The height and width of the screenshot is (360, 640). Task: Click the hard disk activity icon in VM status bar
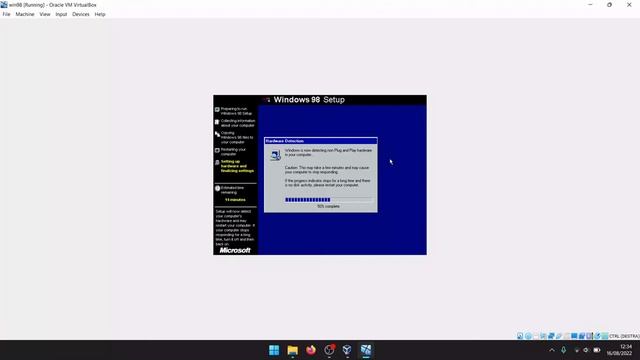520,336
